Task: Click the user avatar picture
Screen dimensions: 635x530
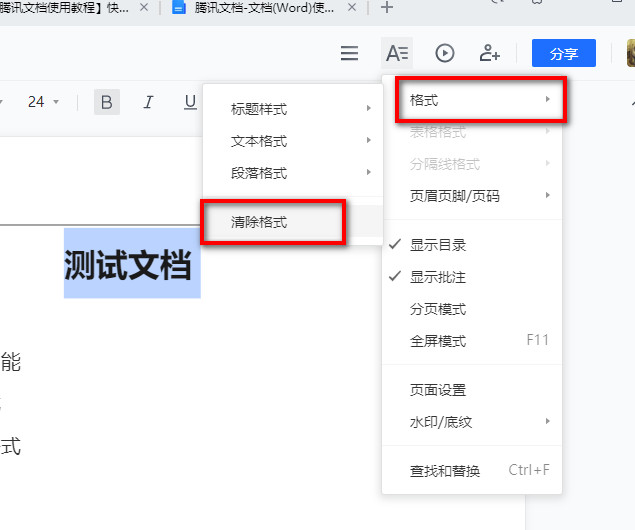Action: point(629,53)
